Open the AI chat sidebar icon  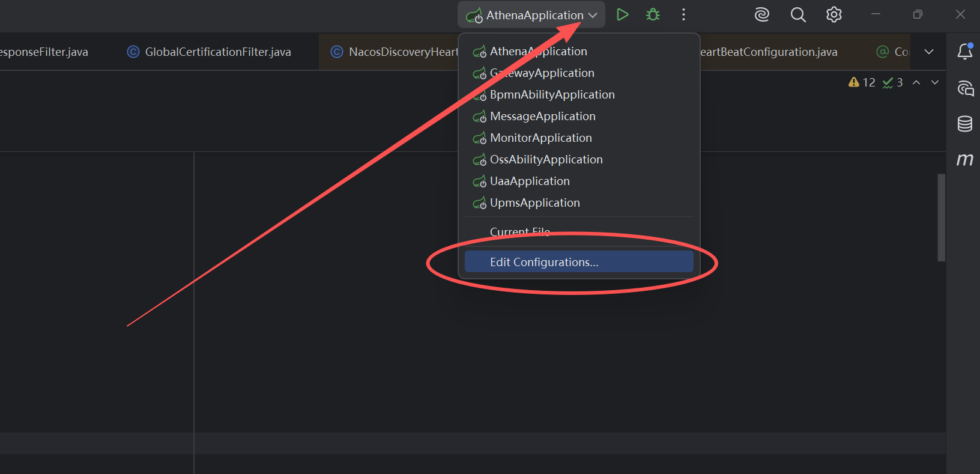pos(964,88)
